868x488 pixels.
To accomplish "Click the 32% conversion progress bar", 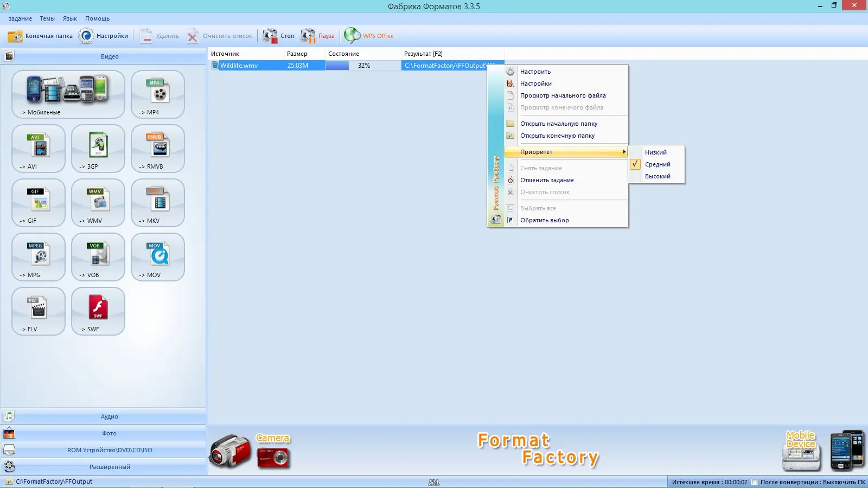I will click(x=363, y=66).
